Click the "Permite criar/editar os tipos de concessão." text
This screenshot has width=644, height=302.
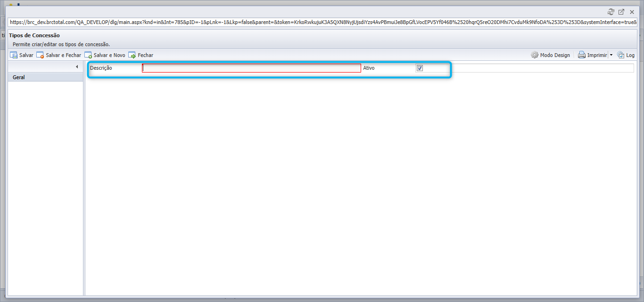(x=61, y=44)
